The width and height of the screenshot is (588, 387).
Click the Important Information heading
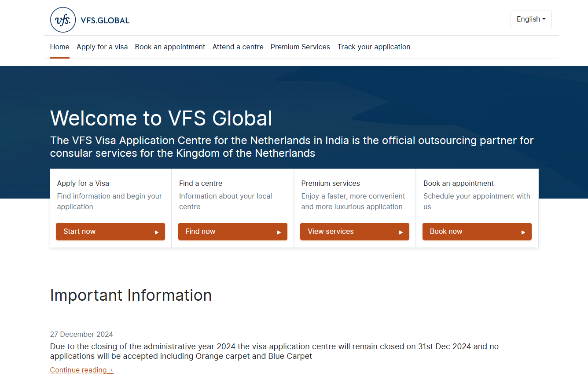[x=131, y=295]
